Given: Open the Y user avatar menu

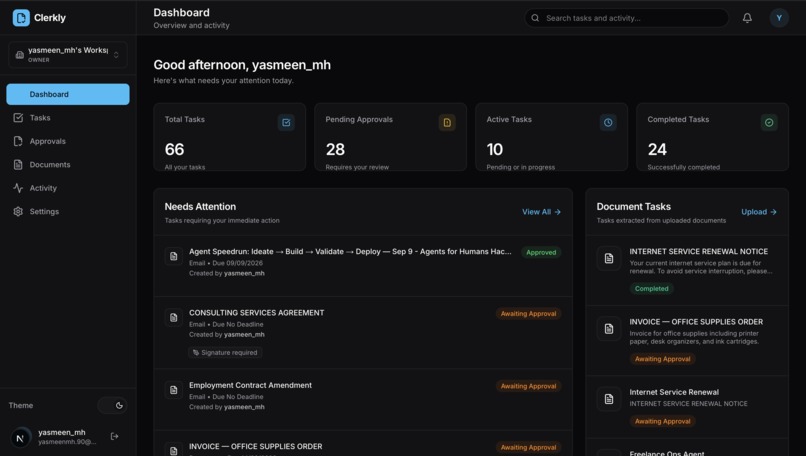Looking at the screenshot, I should (x=779, y=18).
